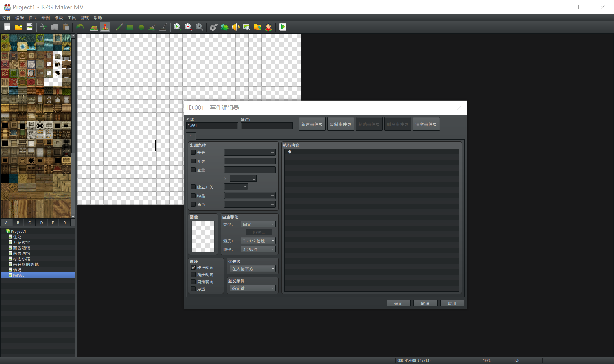Viewport: 614px width, 364px height.
Task: Open the 类型 movement type dropdown
Action: coord(258,224)
